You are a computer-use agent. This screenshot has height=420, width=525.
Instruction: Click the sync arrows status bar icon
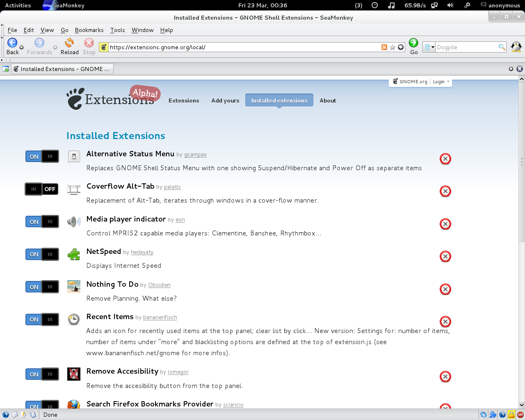click(x=484, y=415)
